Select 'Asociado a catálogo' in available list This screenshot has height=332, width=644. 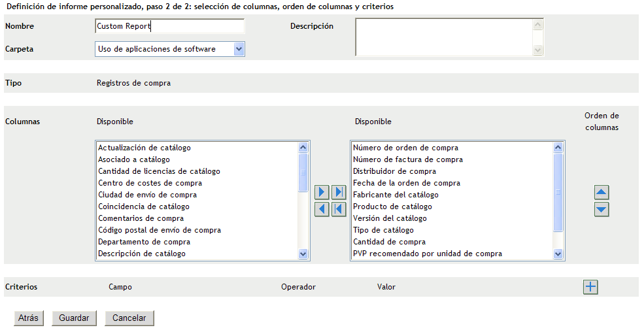[134, 159]
